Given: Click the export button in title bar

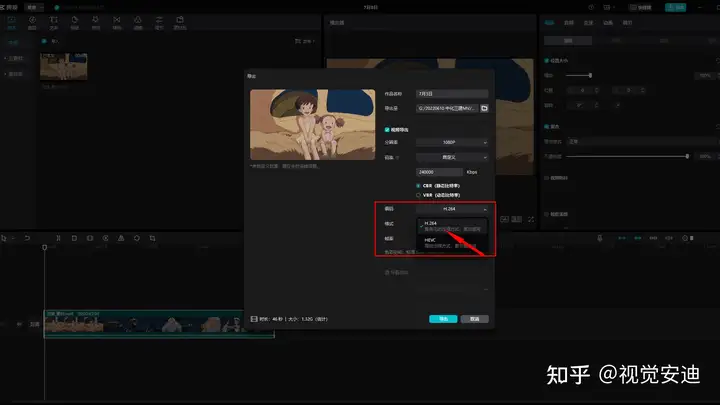Looking at the screenshot, I should 675,7.
